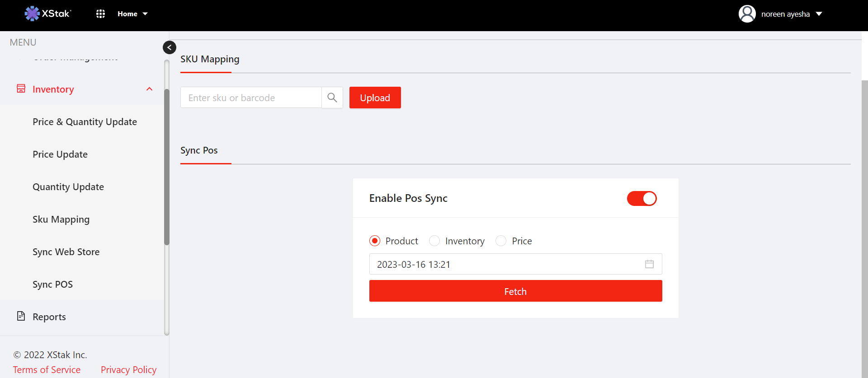Screen dimensions: 868x378
Task: Open the apps grid icon
Action: (100, 14)
